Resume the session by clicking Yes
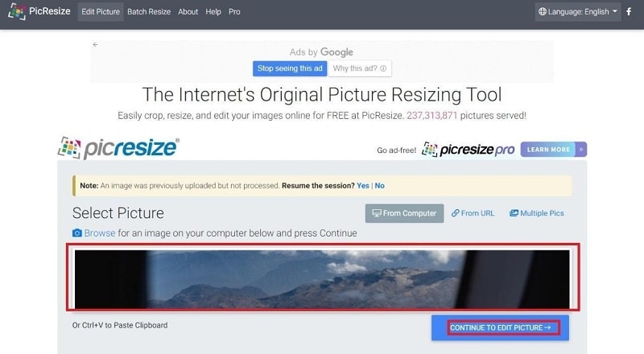The image size is (644, 354). (363, 186)
